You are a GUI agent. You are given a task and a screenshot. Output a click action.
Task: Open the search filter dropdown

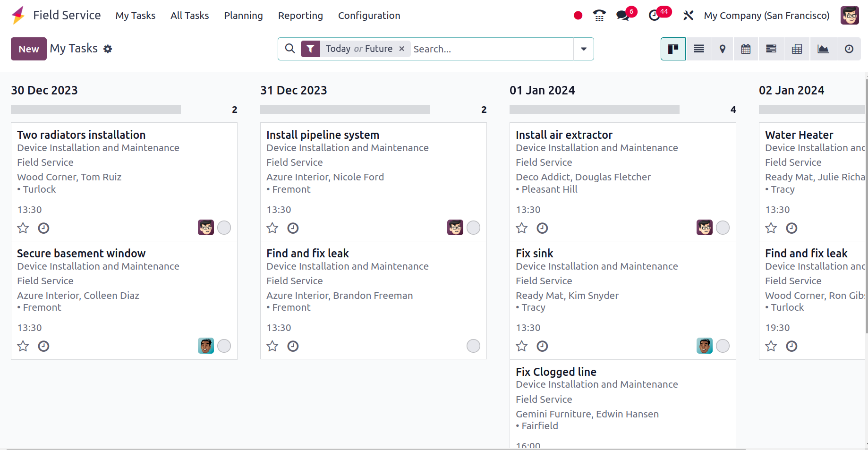(x=584, y=49)
